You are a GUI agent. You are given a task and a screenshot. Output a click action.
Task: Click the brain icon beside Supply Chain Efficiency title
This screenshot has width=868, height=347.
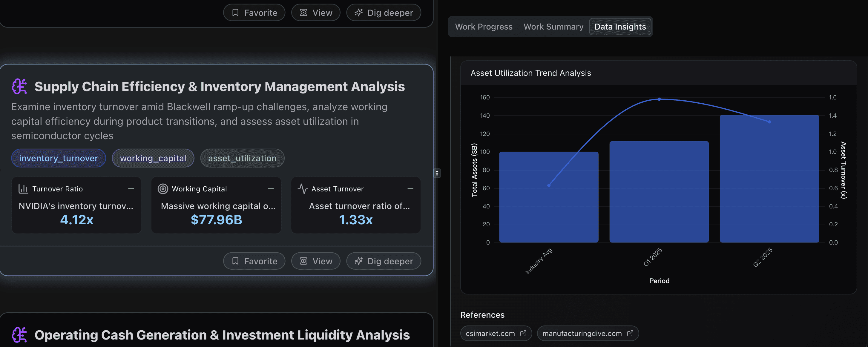(19, 87)
